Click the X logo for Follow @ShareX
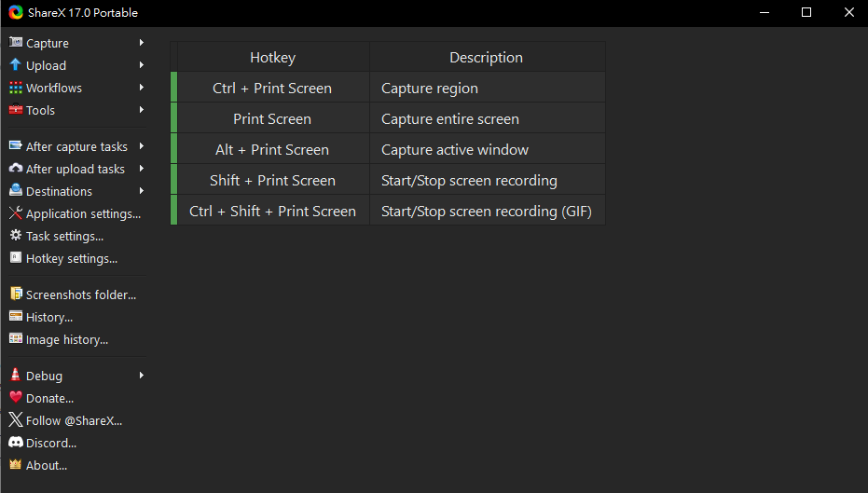Screen dimensions: 868x493 click(x=16, y=420)
